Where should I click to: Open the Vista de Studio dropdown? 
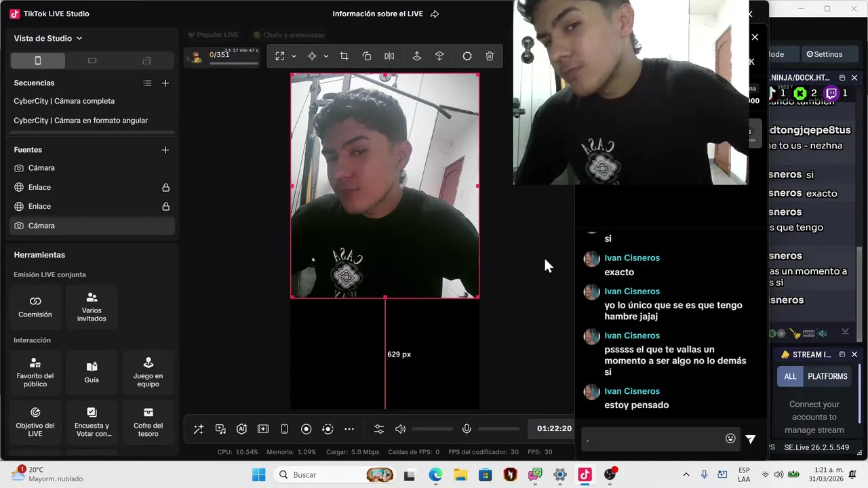tap(48, 39)
